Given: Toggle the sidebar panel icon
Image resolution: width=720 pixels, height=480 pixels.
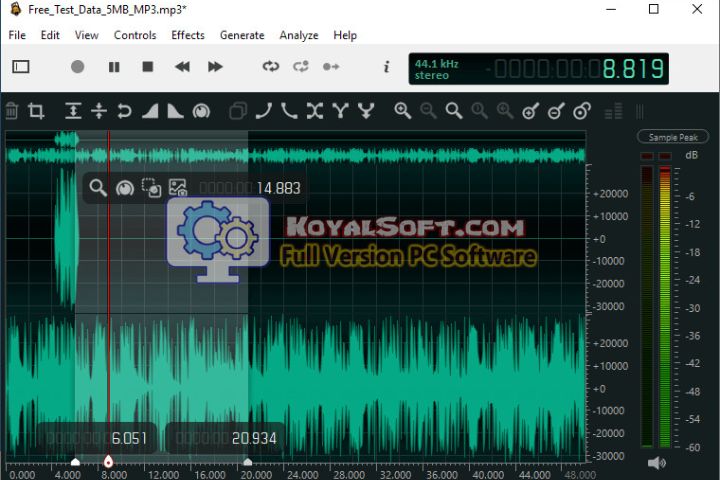Looking at the screenshot, I should tap(21, 67).
